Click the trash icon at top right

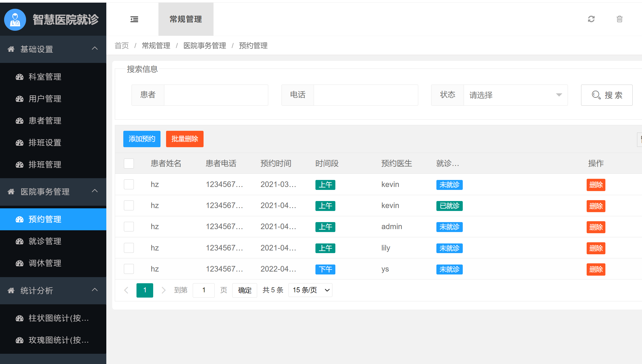pyautogui.click(x=619, y=19)
